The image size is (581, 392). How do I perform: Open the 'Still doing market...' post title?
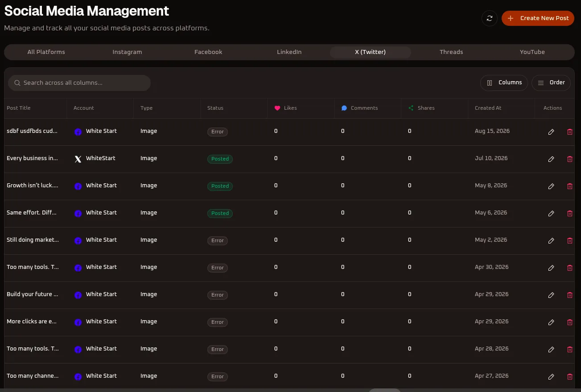(33, 240)
